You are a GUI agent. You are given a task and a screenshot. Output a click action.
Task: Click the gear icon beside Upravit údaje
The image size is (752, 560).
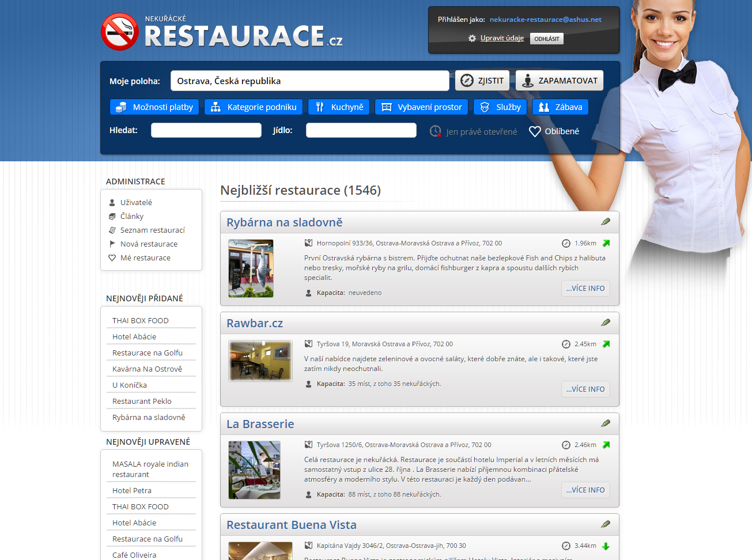click(x=472, y=39)
